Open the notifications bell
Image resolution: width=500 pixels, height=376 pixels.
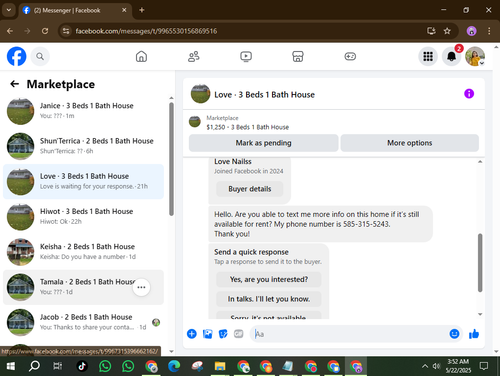pyautogui.click(x=452, y=56)
